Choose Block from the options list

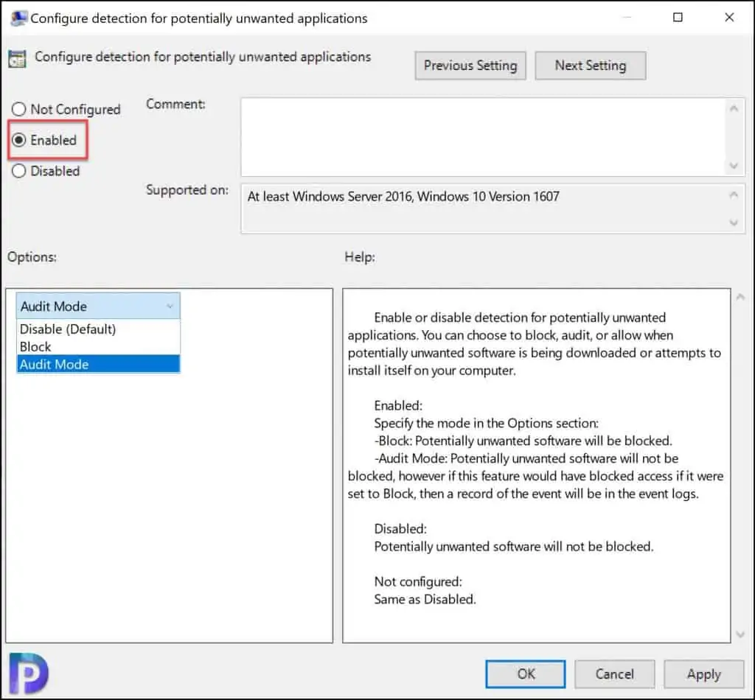tap(98, 346)
